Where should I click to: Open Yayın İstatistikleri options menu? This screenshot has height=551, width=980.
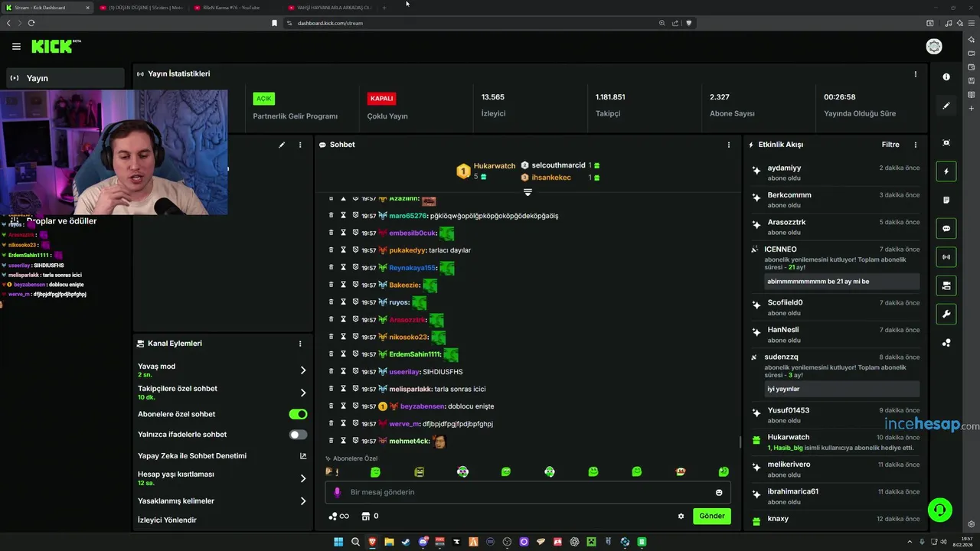tap(915, 74)
